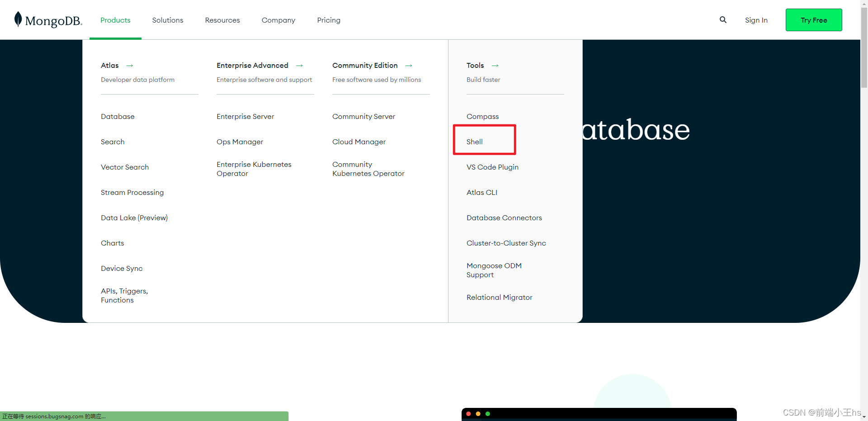Go to the Pricing page

click(x=329, y=20)
